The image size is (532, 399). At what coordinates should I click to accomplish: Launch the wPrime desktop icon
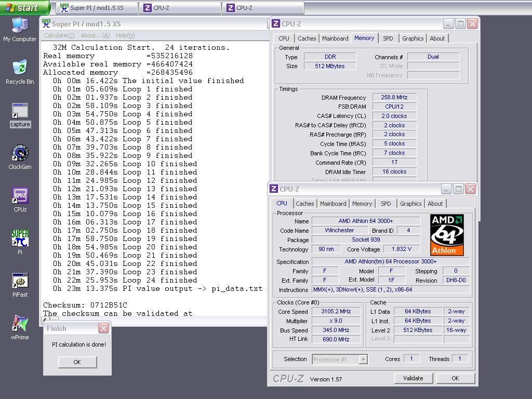(20, 328)
